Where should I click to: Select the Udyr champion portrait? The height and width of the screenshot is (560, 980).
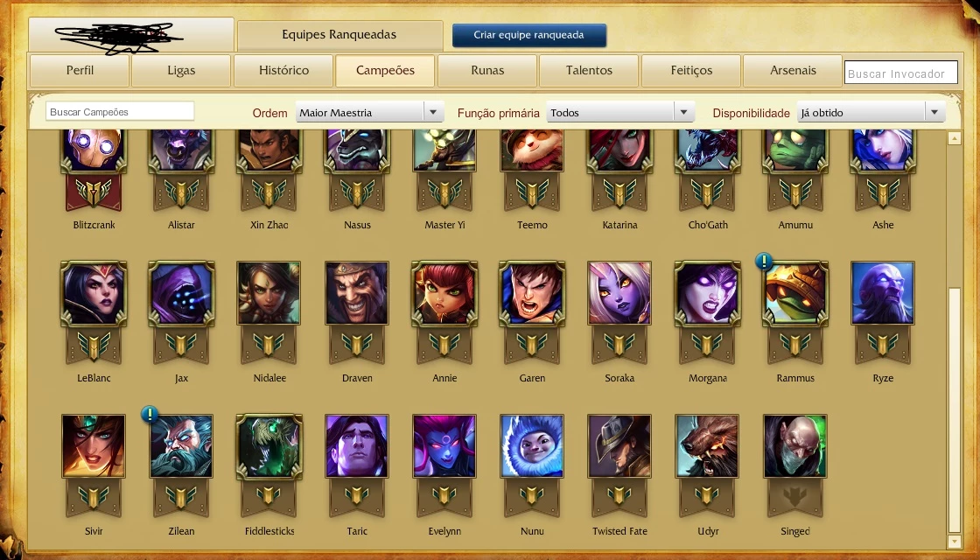[708, 446]
